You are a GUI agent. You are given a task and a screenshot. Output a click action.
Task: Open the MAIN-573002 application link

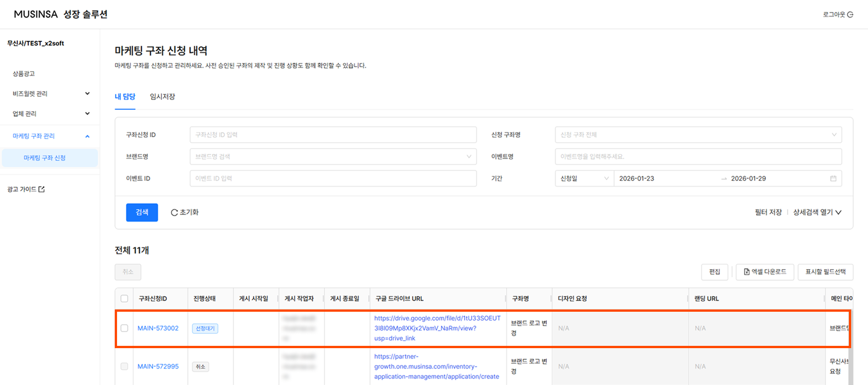click(x=158, y=328)
